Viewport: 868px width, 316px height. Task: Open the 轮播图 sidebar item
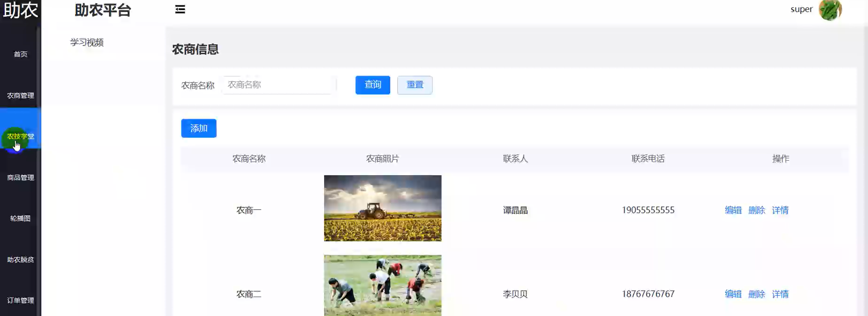pyautogui.click(x=20, y=218)
